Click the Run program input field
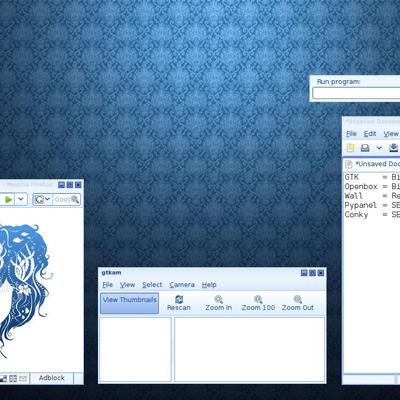Image resolution: width=400 pixels, height=400 pixels. tap(356, 93)
